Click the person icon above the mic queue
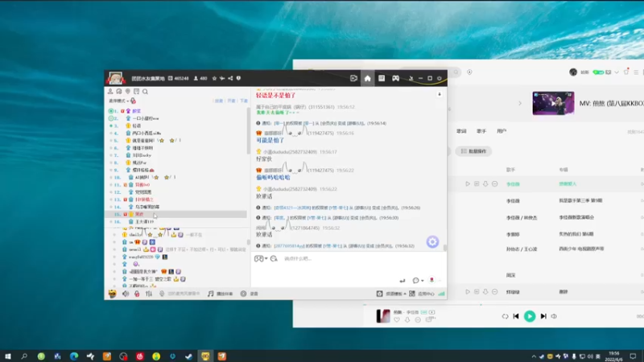The height and width of the screenshot is (362, 644). pyautogui.click(x=110, y=92)
